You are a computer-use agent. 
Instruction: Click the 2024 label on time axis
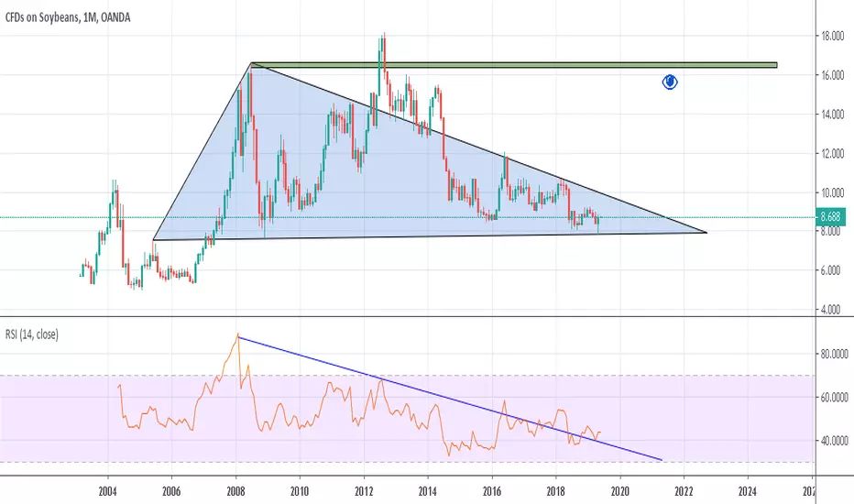(x=748, y=491)
